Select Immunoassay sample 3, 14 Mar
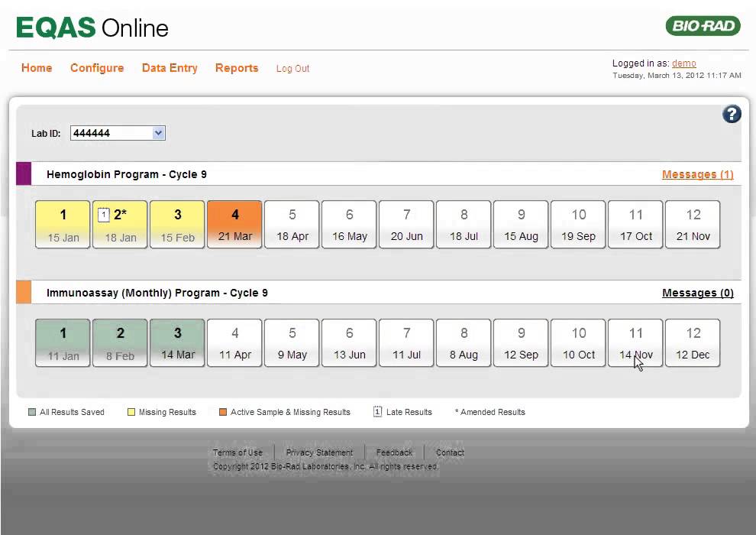This screenshot has height=535, width=756. tap(177, 343)
